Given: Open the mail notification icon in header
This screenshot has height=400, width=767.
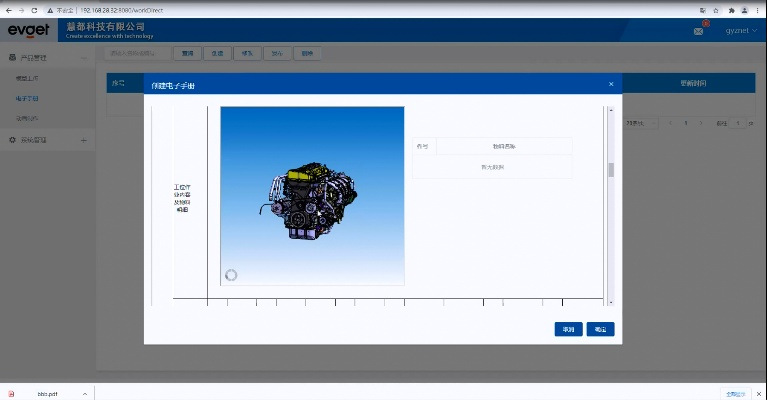Looking at the screenshot, I should (x=698, y=31).
